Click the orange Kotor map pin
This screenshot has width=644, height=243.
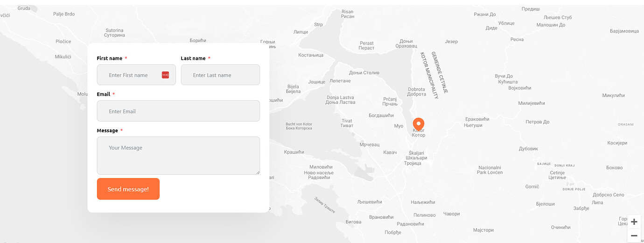click(x=419, y=125)
